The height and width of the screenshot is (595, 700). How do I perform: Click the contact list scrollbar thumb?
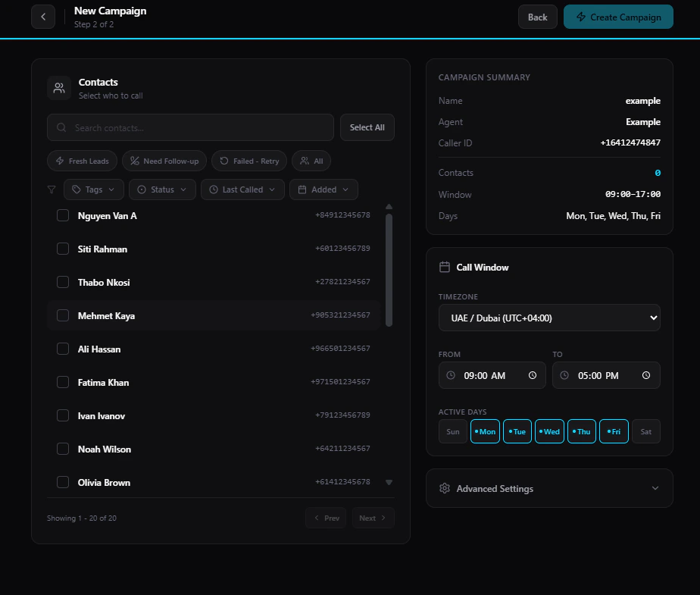point(389,271)
